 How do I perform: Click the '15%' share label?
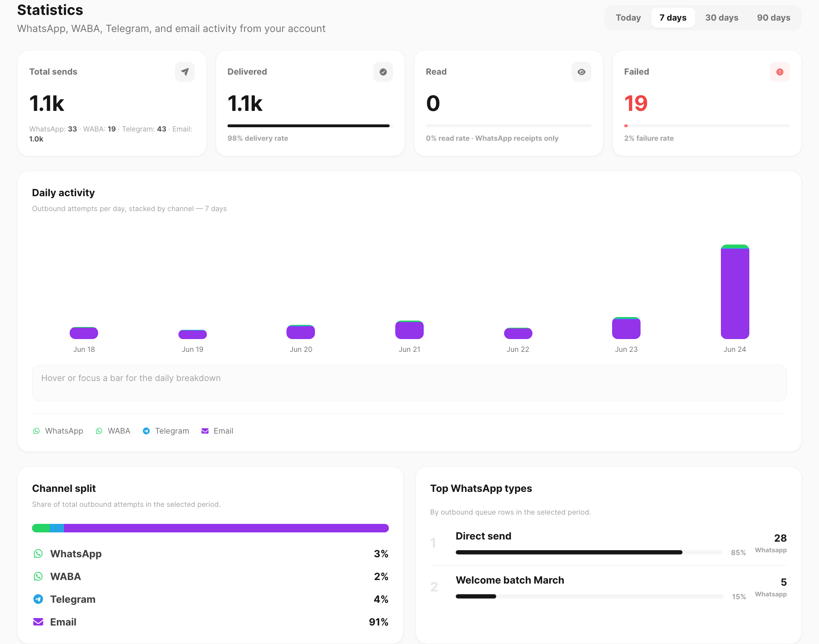[x=739, y=597]
